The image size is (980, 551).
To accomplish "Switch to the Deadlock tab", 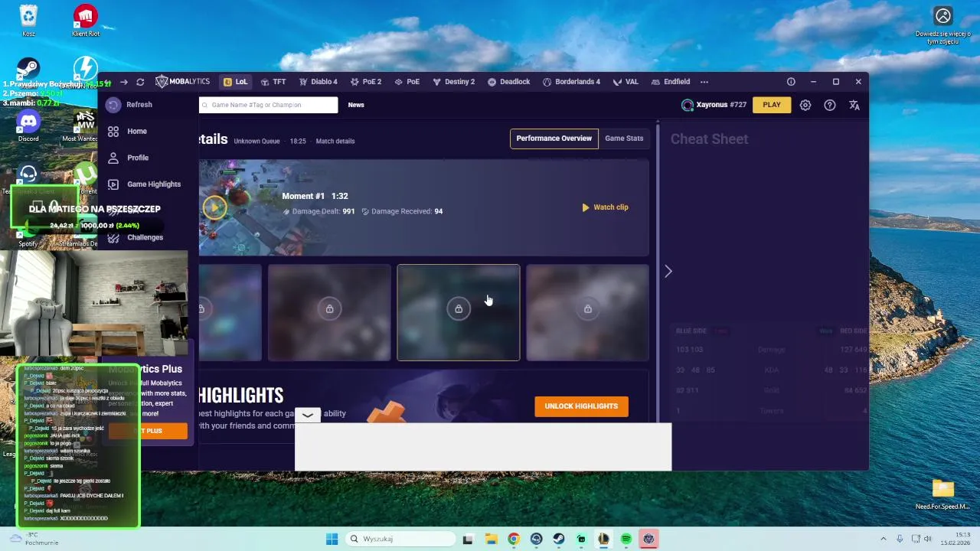I will coord(509,82).
